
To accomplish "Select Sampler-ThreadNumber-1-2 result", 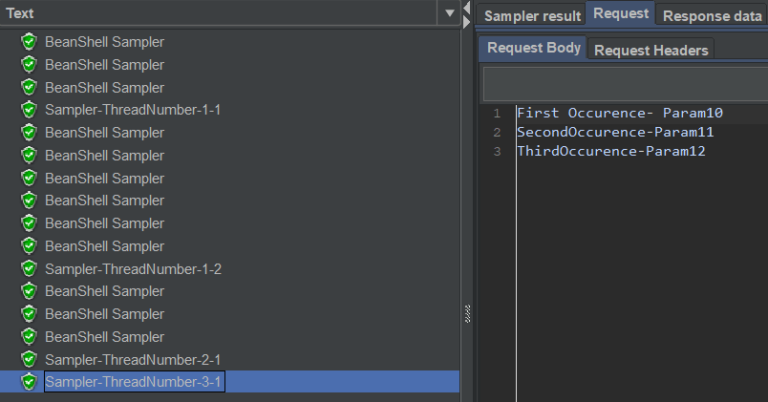I will pos(133,269).
